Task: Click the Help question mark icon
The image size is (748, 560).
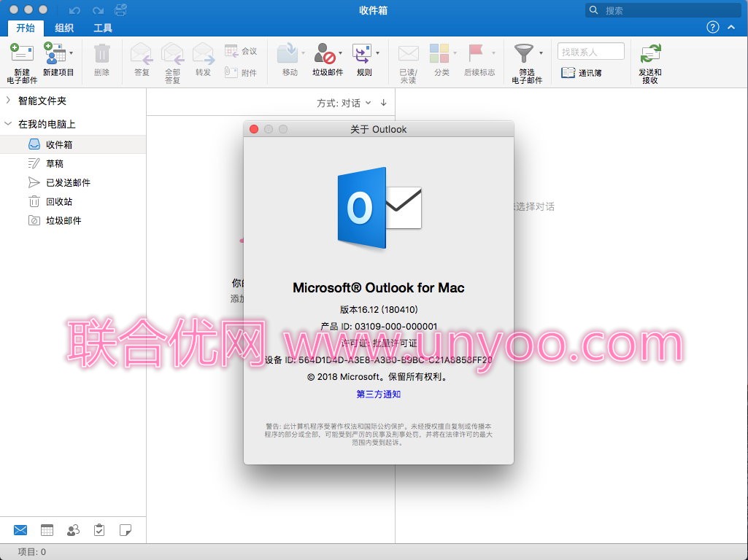Action: click(x=713, y=27)
